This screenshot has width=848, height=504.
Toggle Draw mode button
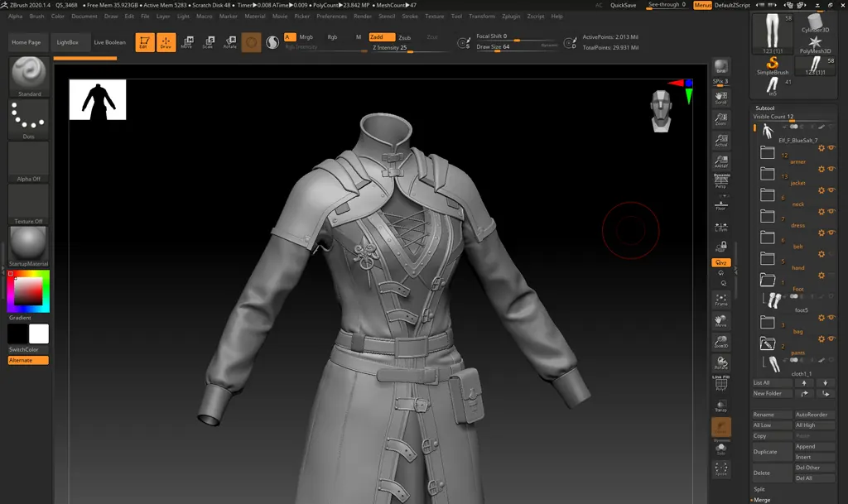pyautogui.click(x=166, y=42)
